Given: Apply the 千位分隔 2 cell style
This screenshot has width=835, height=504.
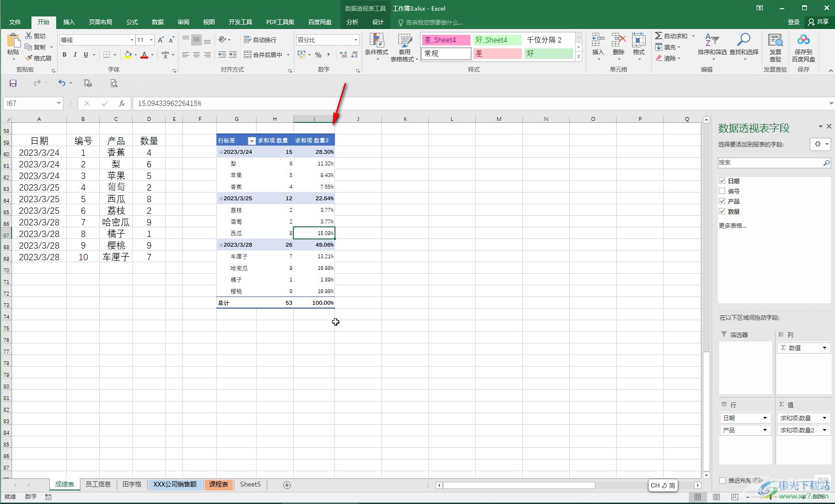Looking at the screenshot, I should click(549, 40).
